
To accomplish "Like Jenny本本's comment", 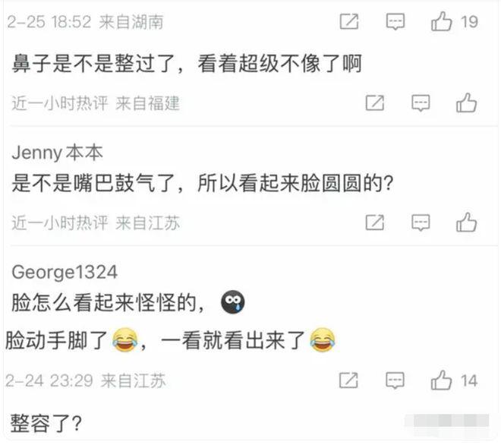I will (x=467, y=222).
